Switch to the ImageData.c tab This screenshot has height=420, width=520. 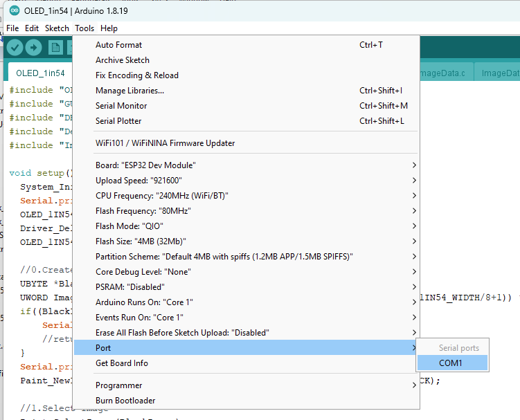(x=447, y=73)
